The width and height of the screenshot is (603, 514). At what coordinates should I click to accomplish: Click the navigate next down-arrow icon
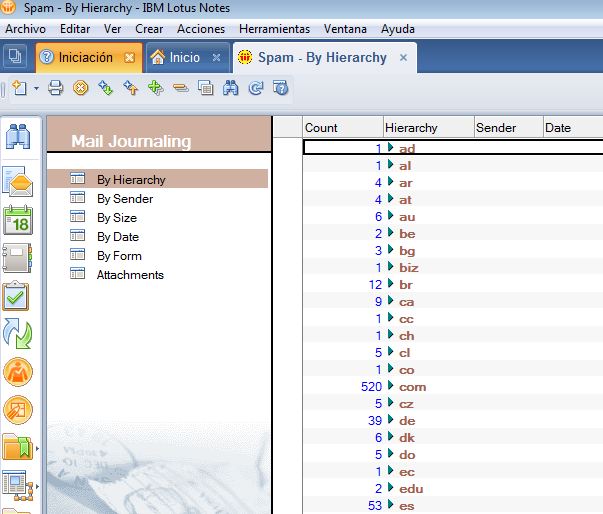[105, 88]
